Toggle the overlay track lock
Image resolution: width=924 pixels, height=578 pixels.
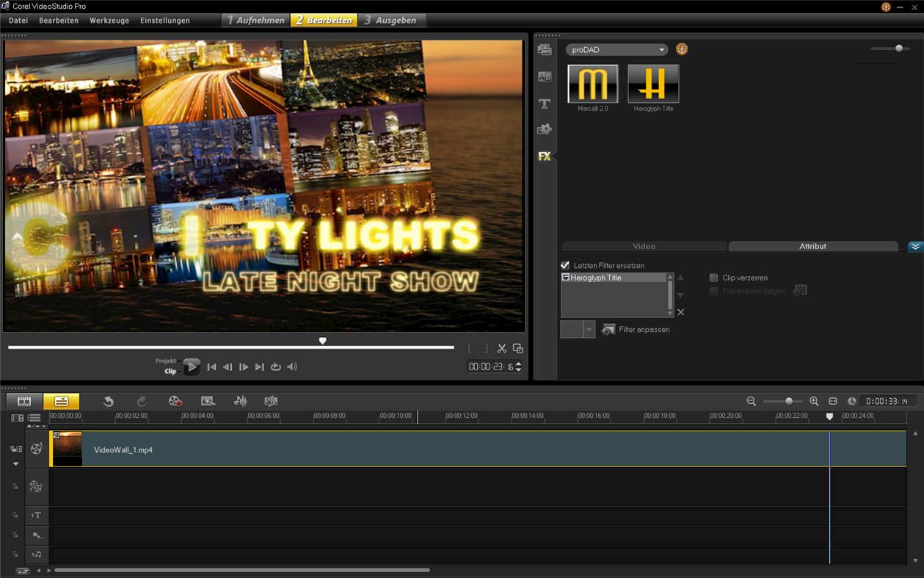click(x=15, y=486)
